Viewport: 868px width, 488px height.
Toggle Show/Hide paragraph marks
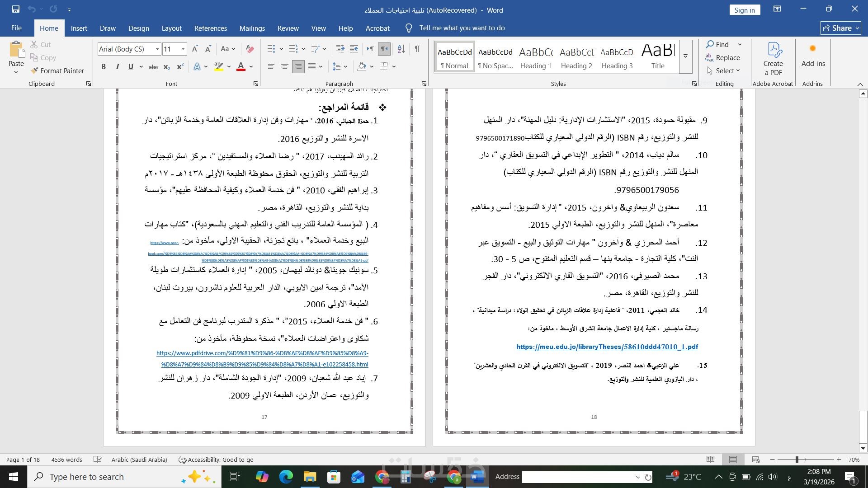[x=417, y=49]
